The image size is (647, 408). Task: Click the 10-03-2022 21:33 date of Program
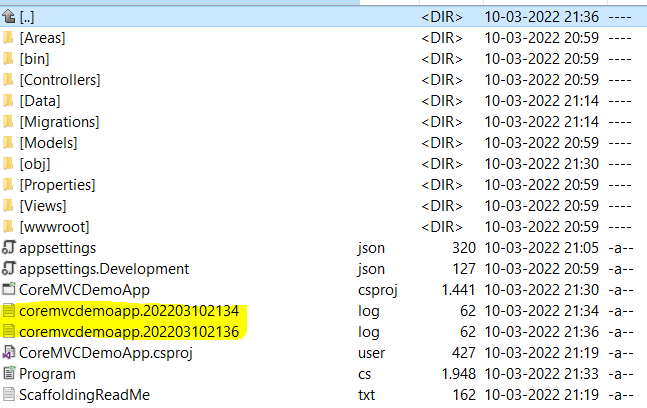click(x=541, y=374)
